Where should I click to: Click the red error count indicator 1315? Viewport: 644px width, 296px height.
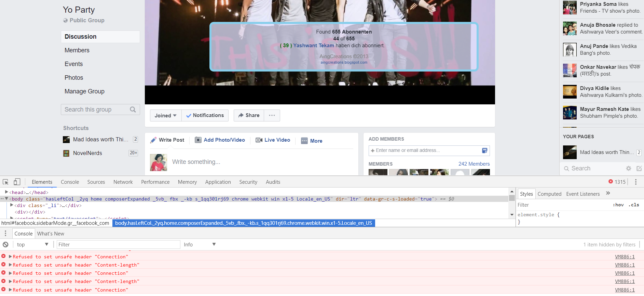pyautogui.click(x=617, y=182)
